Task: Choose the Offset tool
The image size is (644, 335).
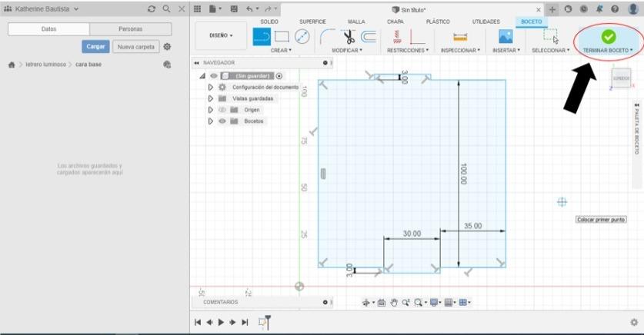Action: point(369,37)
